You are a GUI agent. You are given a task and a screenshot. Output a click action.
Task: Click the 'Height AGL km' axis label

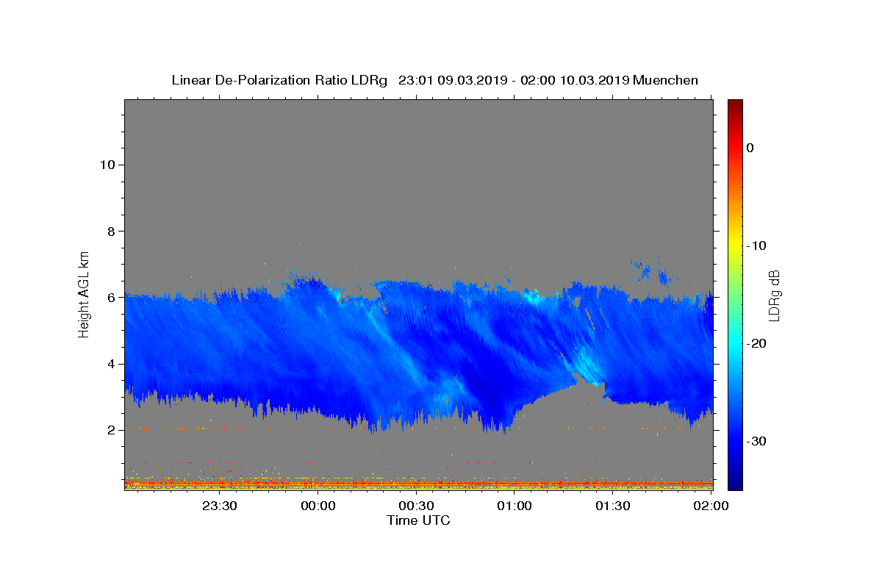pos(85,293)
